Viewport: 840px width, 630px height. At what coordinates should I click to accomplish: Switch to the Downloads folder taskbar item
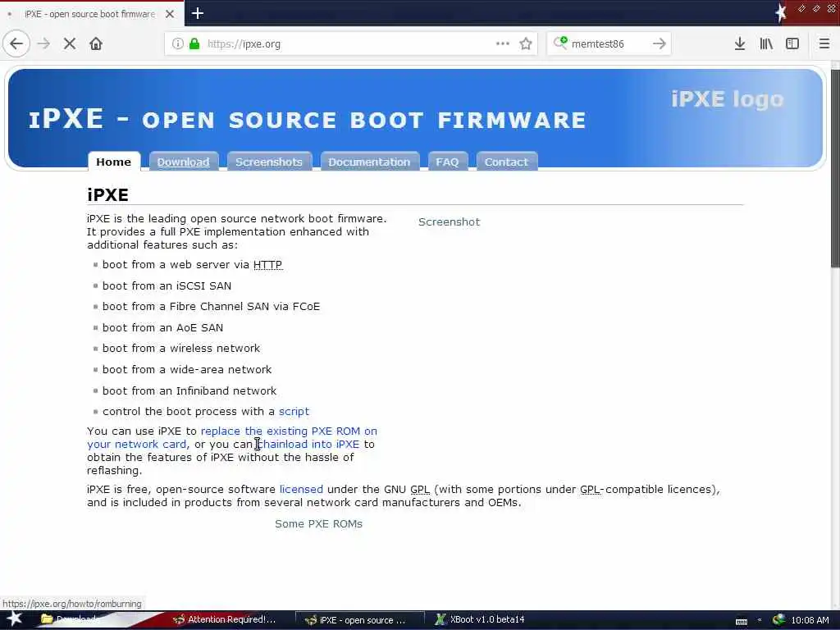point(70,620)
